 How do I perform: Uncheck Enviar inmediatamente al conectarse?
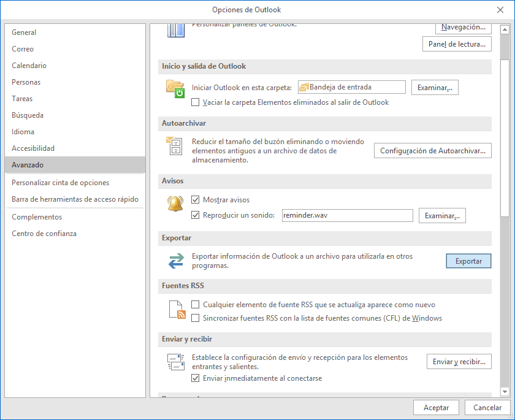coord(195,378)
